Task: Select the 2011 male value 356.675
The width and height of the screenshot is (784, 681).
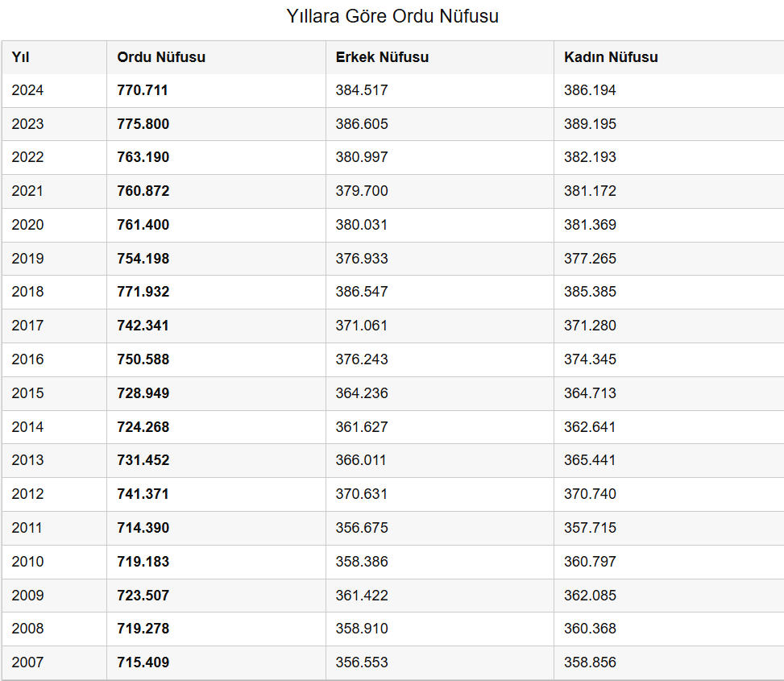Action: (x=362, y=528)
